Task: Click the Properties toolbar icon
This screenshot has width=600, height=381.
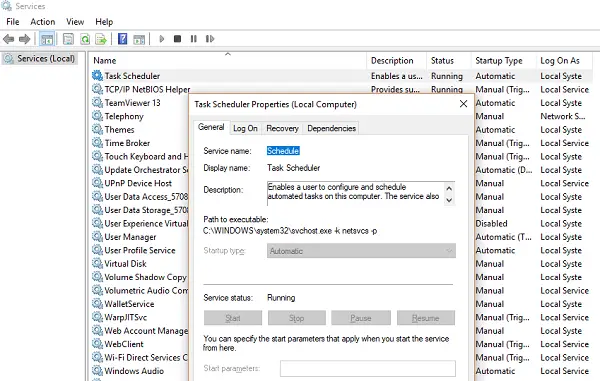Action: 68,39
